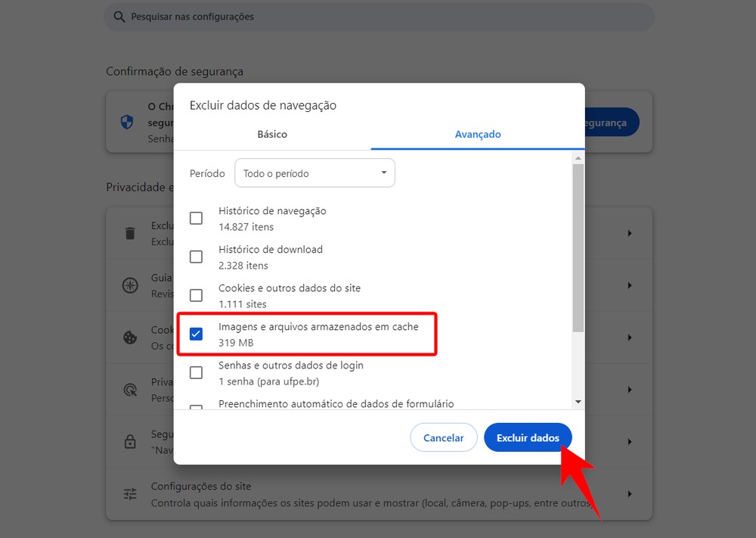The image size is (756, 538).
Task: Open the Todo o período dropdown
Action: tap(314, 173)
